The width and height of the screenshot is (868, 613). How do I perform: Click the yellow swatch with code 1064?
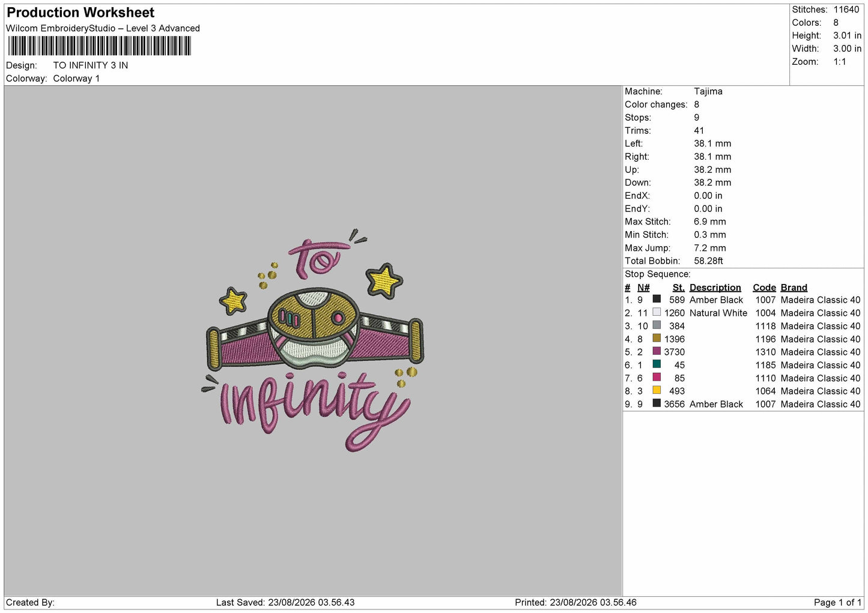(657, 390)
